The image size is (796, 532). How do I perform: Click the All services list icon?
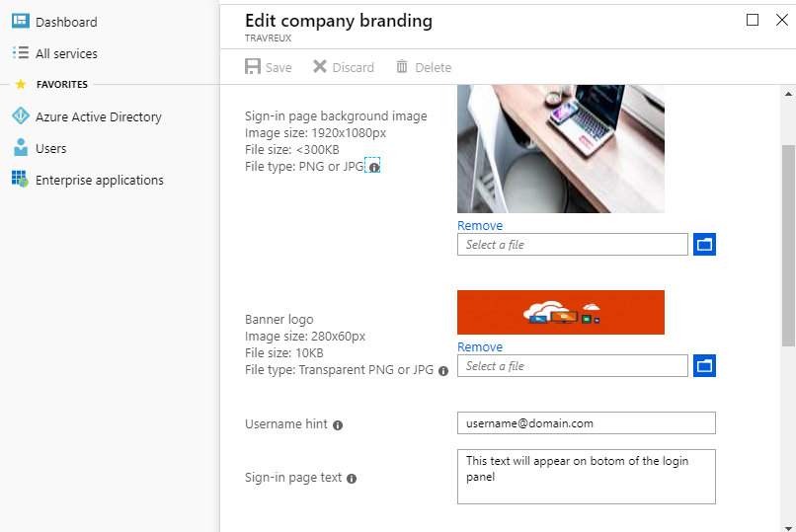(20, 53)
